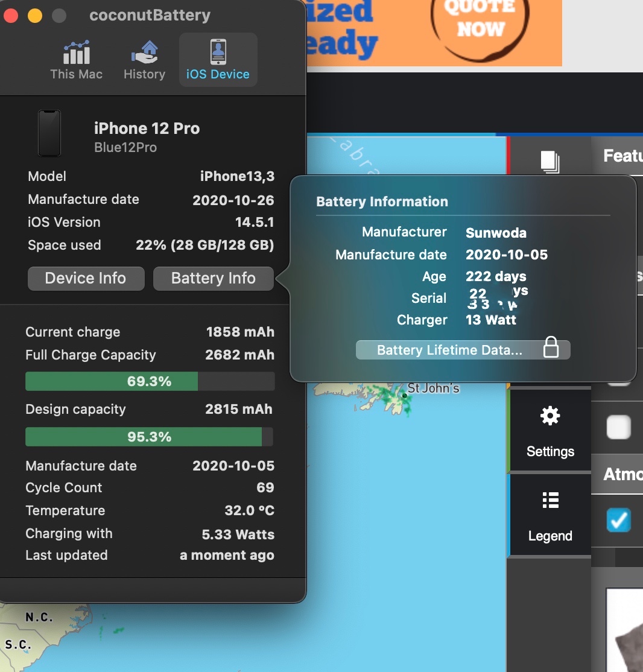
Task: Click the 5.33 Watts charging value
Action: pos(238,534)
